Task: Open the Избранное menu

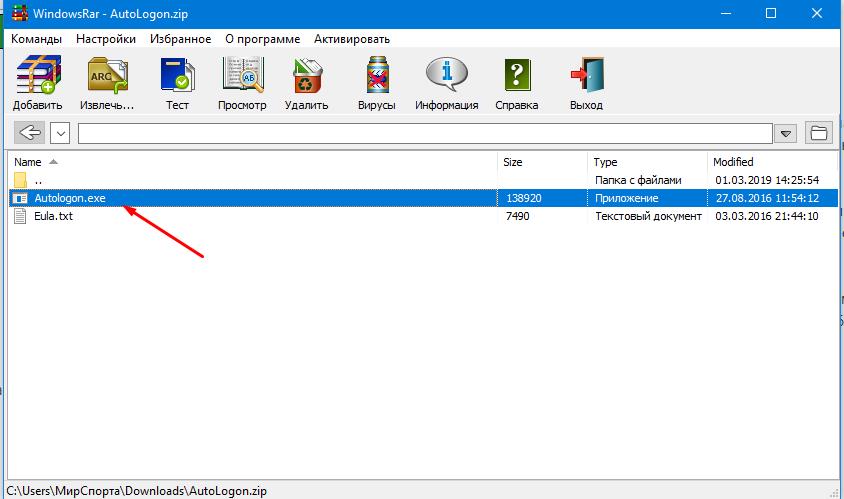Action: point(180,39)
